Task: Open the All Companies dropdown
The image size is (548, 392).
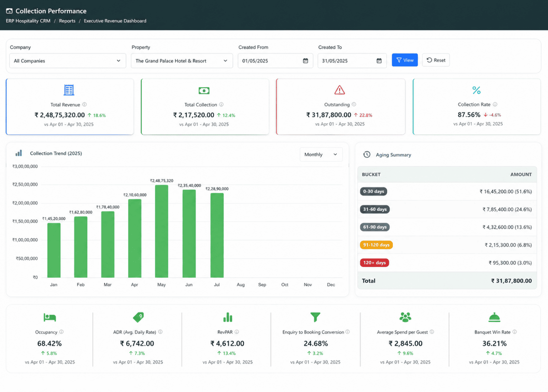Action: [68, 61]
